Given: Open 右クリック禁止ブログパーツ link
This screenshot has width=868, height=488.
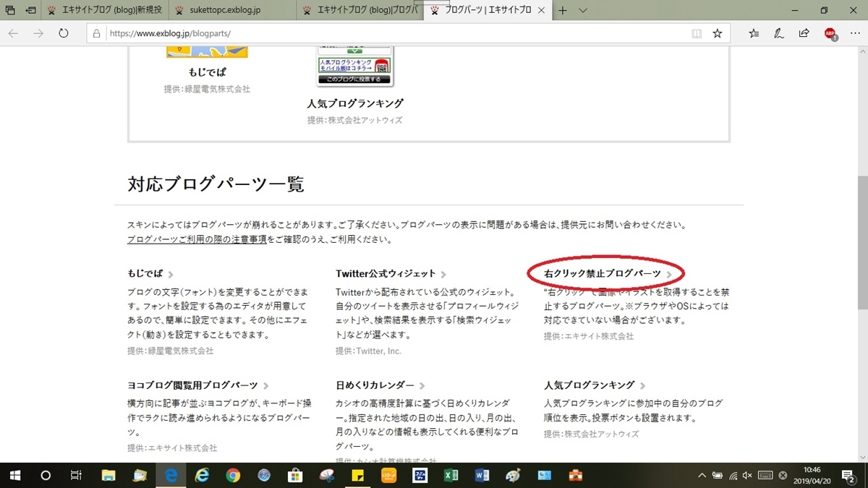Looking at the screenshot, I should coord(603,274).
